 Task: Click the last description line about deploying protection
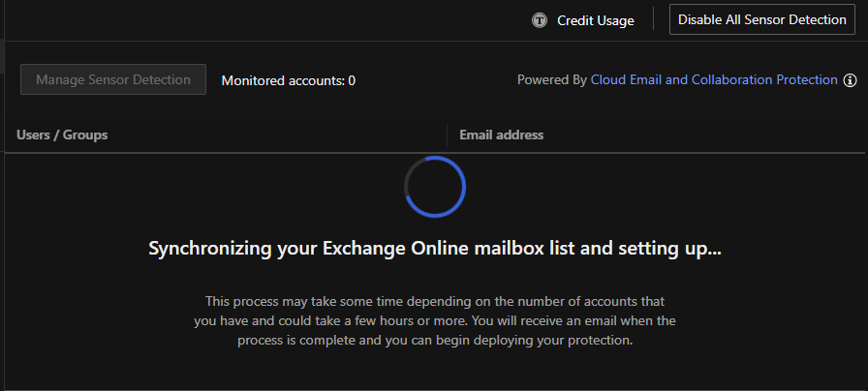point(435,341)
